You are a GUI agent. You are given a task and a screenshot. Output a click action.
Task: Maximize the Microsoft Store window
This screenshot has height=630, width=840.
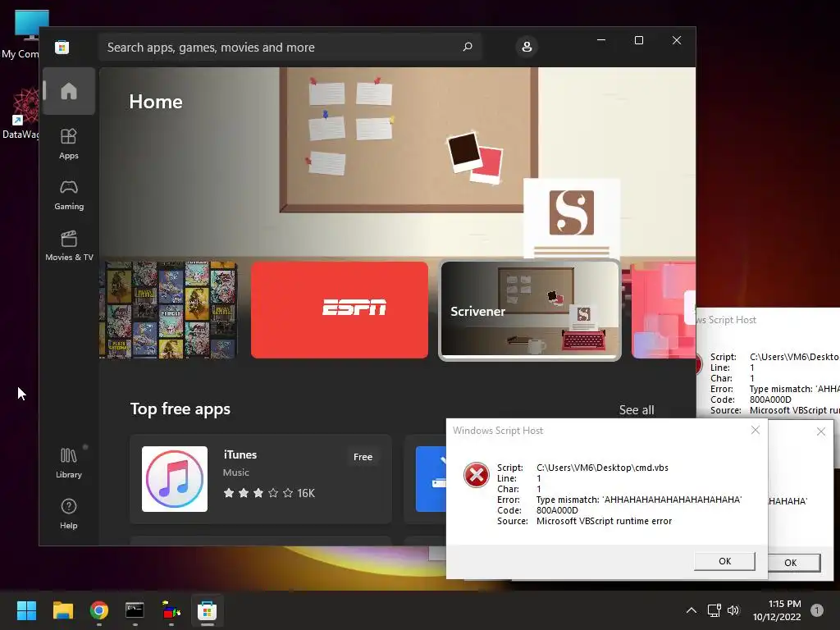click(x=638, y=40)
